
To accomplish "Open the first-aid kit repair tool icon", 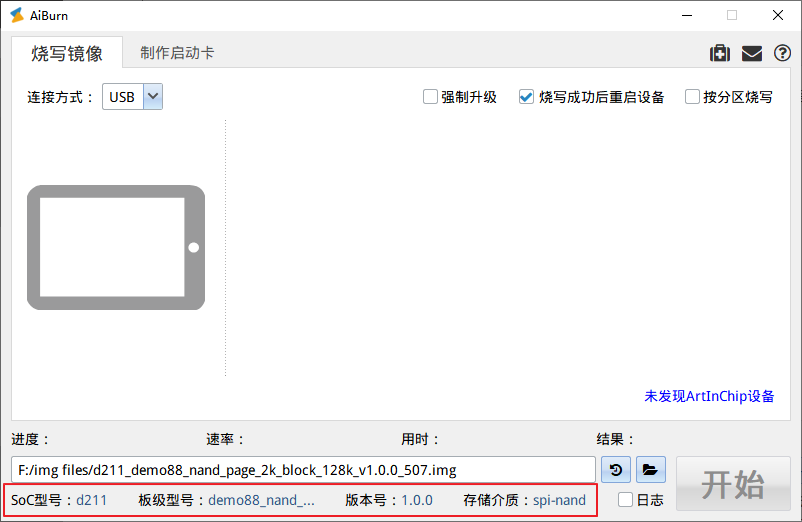I will pyautogui.click(x=719, y=53).
